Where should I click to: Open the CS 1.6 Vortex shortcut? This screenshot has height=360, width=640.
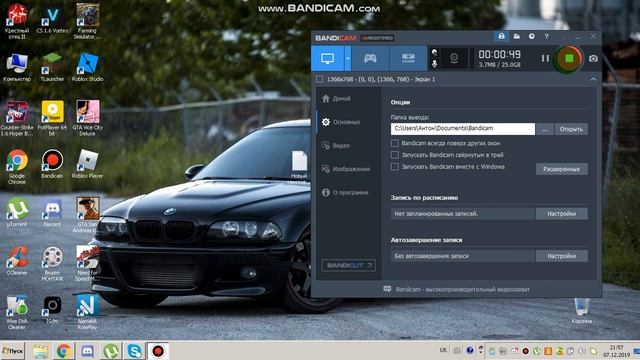tap(52, 19)
